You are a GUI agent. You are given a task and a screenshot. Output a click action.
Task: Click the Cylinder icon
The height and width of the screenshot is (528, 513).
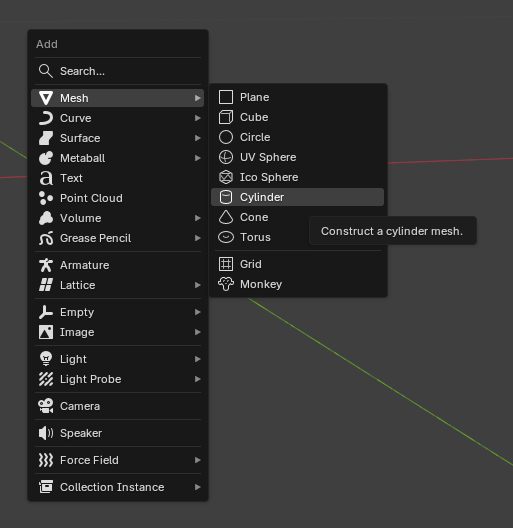226,197
